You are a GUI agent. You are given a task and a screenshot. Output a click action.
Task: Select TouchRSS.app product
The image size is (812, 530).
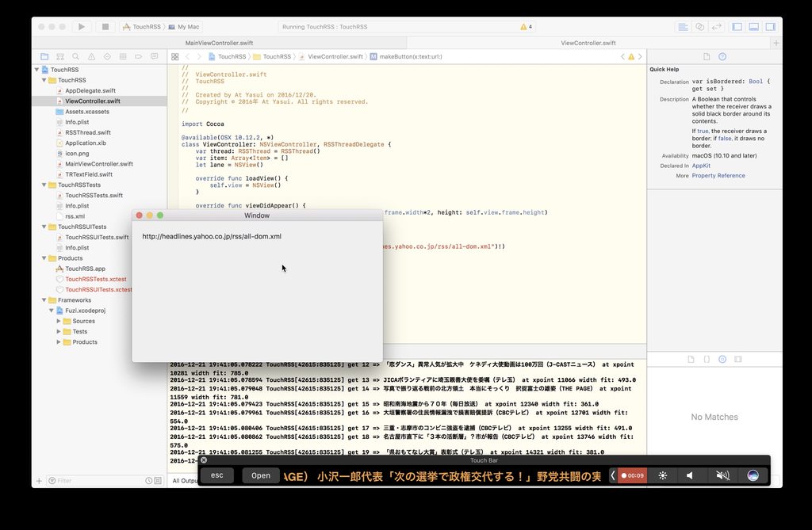pyautogui.click(x=85, y=269)
